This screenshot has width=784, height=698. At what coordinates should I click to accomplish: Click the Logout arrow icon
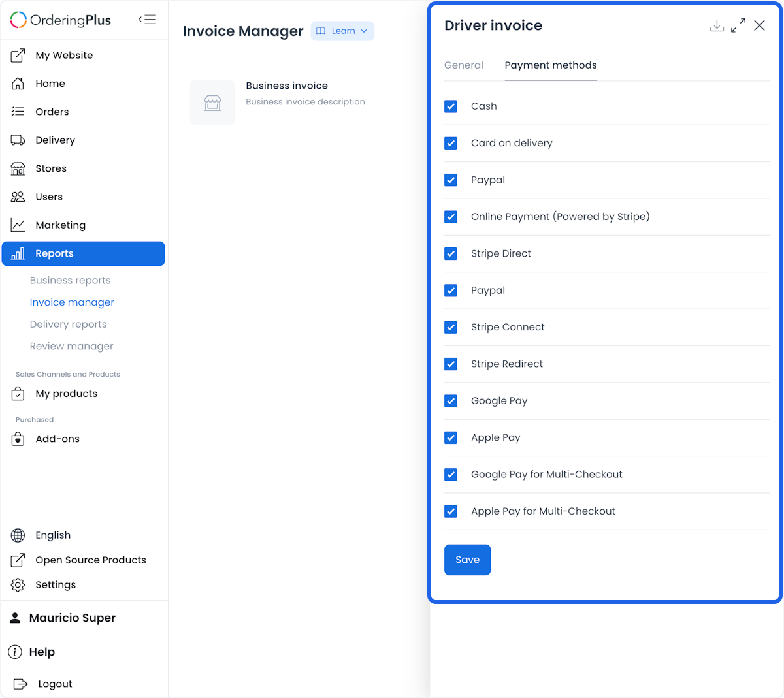point(21,684)
